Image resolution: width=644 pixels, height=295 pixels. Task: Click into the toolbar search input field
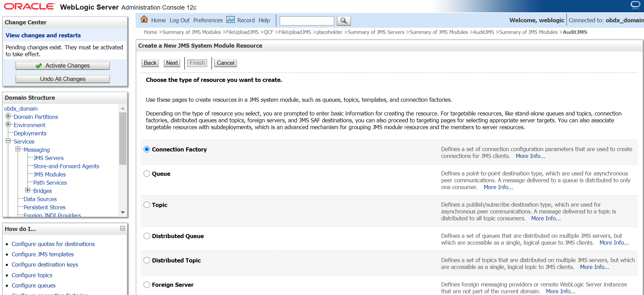click(307, 21)
